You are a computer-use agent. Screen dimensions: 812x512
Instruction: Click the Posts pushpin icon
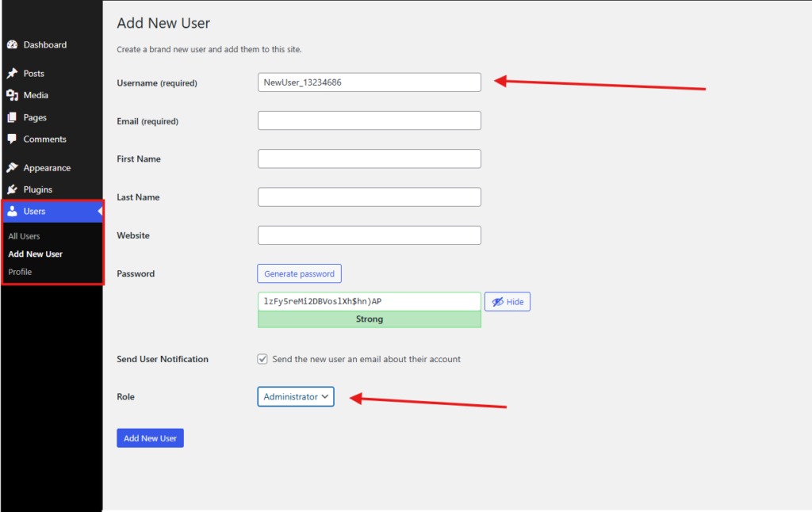[12, 74]
